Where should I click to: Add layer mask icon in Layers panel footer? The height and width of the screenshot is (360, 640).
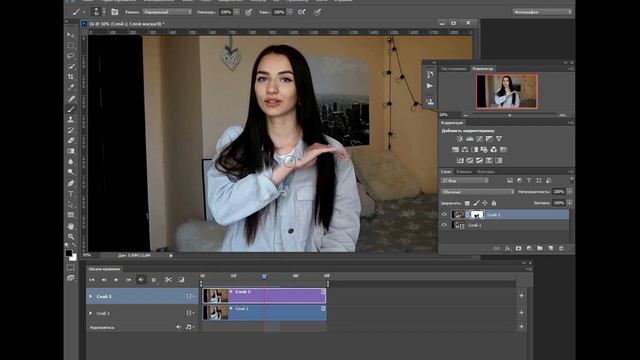point(518,248)
